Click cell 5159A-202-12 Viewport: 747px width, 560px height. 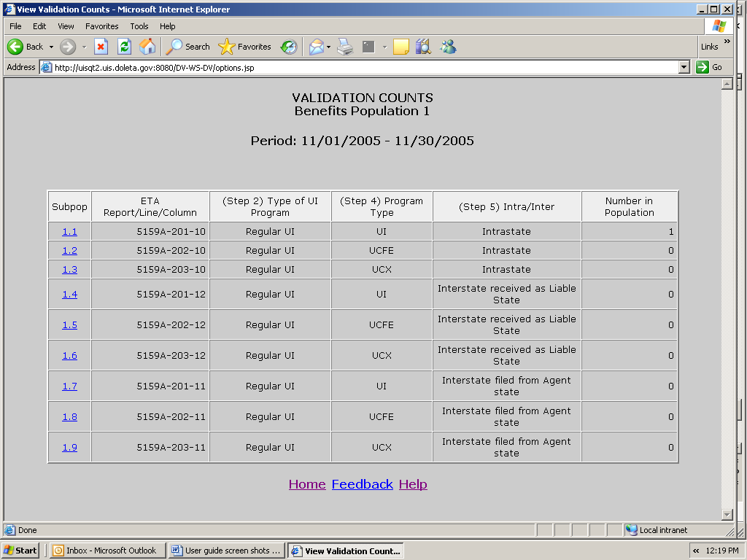pyautogui.click(x=150, y=324)
